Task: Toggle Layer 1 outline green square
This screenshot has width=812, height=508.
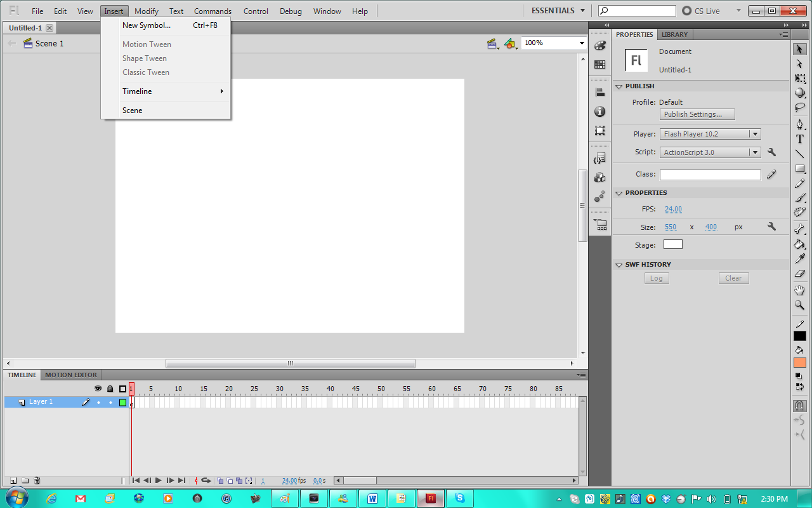Action: pos(122,403)
